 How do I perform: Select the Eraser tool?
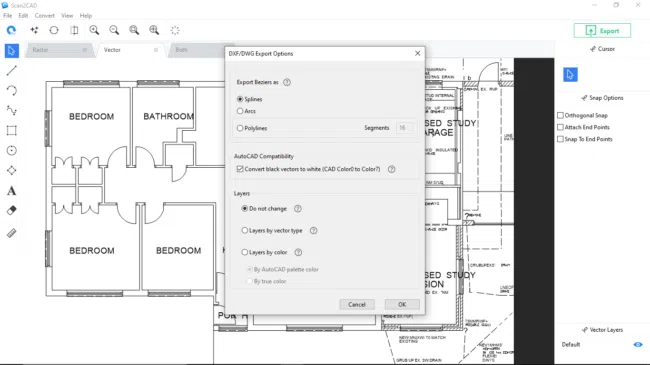pyautogui.click(x=12, y=210)
